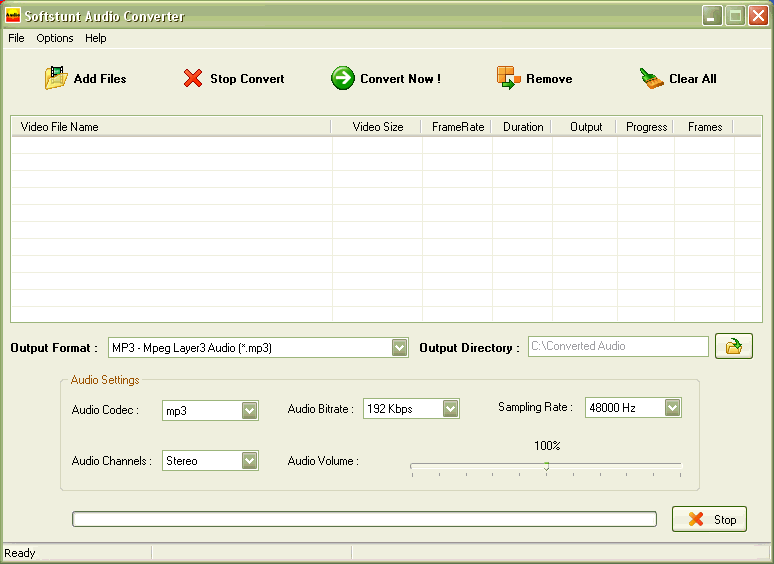
Task: Open the Options menu
Action: [x=55, y=38]
